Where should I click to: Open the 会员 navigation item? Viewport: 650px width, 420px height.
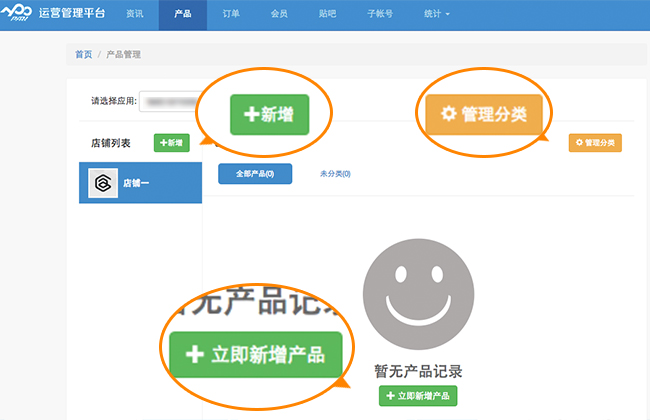tap(279, 15)
